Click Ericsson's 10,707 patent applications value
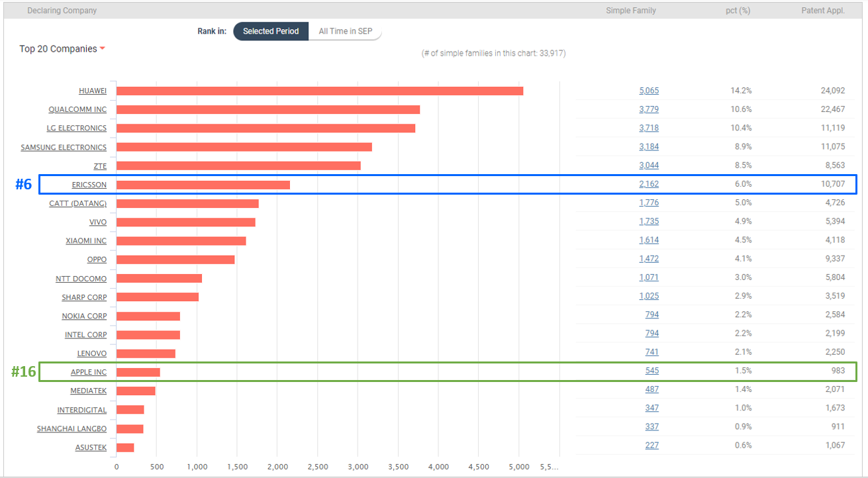 pos(833,184)
